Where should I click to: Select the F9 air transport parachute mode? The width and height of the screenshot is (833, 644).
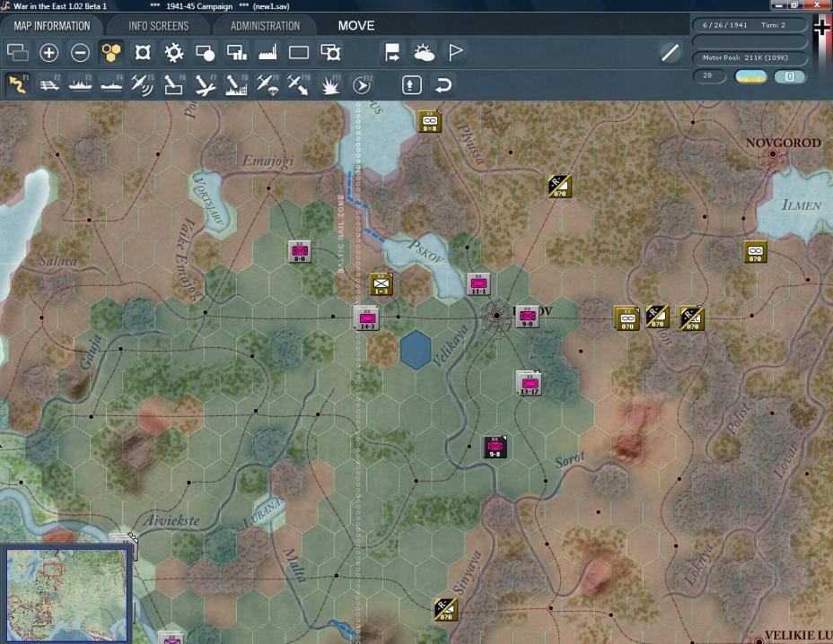click(x=267, y=85)
